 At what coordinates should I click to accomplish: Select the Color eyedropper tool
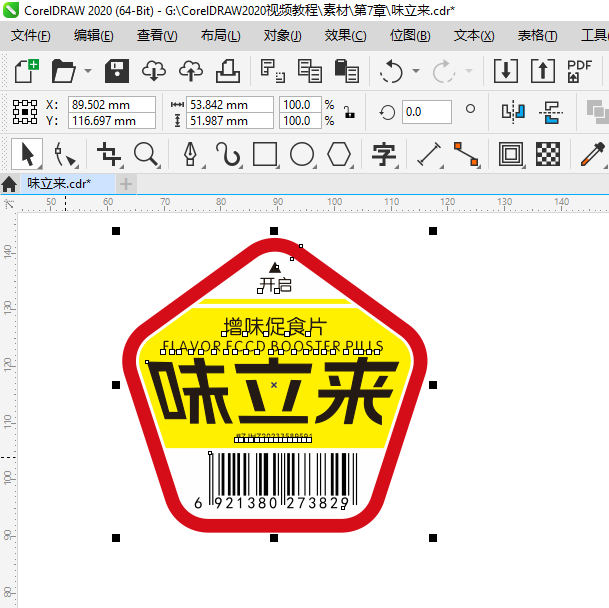point(593,154)
